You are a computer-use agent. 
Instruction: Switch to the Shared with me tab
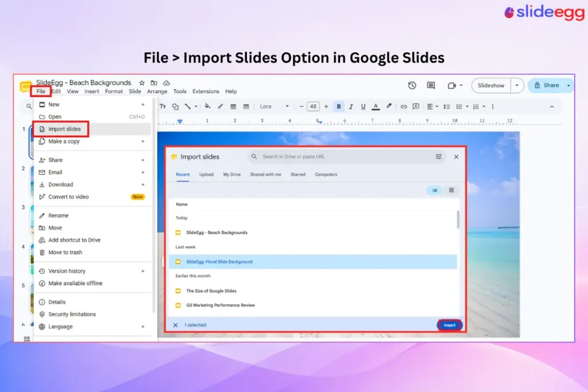click(265, 174)
